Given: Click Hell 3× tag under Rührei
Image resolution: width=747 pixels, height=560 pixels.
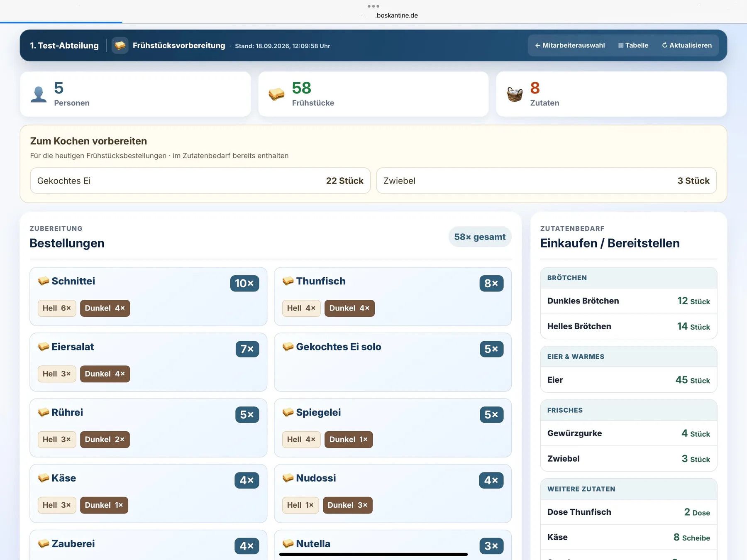Looking at the screenshot, I should (57, 439).
